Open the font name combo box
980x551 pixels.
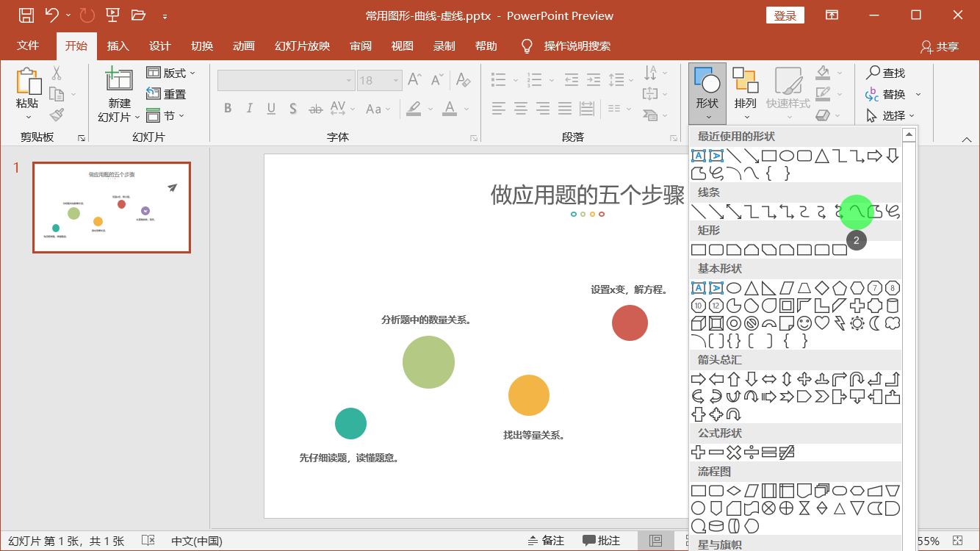[287, 81]
